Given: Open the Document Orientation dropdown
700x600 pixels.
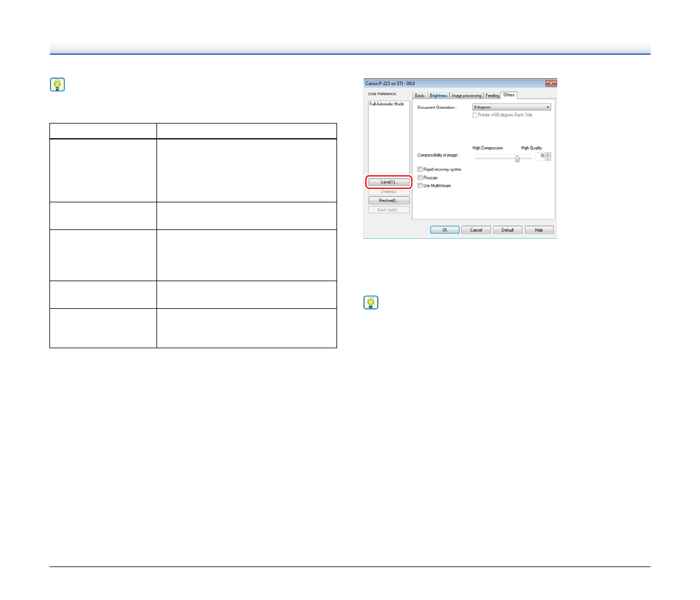Looking at the screenshot, I should pyautogui.click(x=511, y=107).
